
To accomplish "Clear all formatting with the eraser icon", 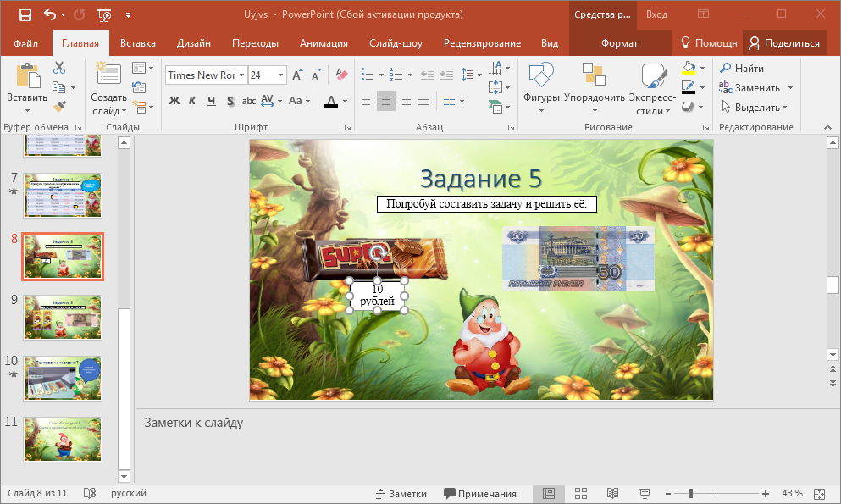I will [341, 75].
